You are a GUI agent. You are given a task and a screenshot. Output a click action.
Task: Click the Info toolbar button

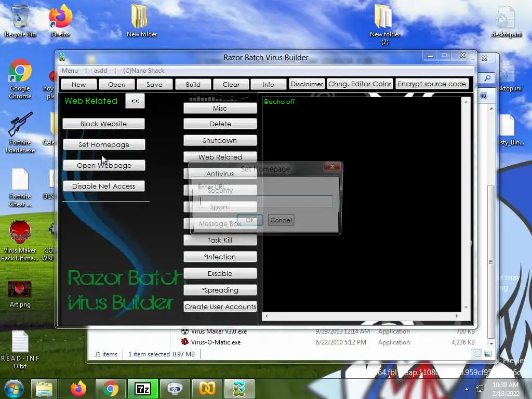269,85
